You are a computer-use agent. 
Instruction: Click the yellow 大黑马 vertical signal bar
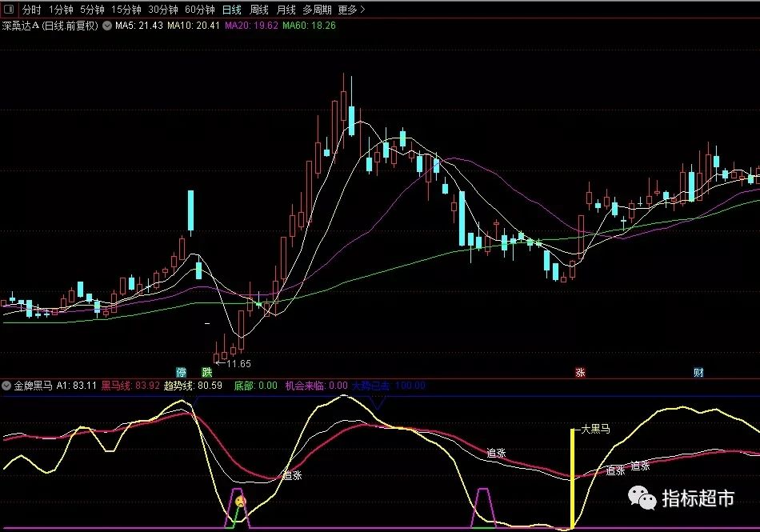pyautogui.click(x=573, y=478)
